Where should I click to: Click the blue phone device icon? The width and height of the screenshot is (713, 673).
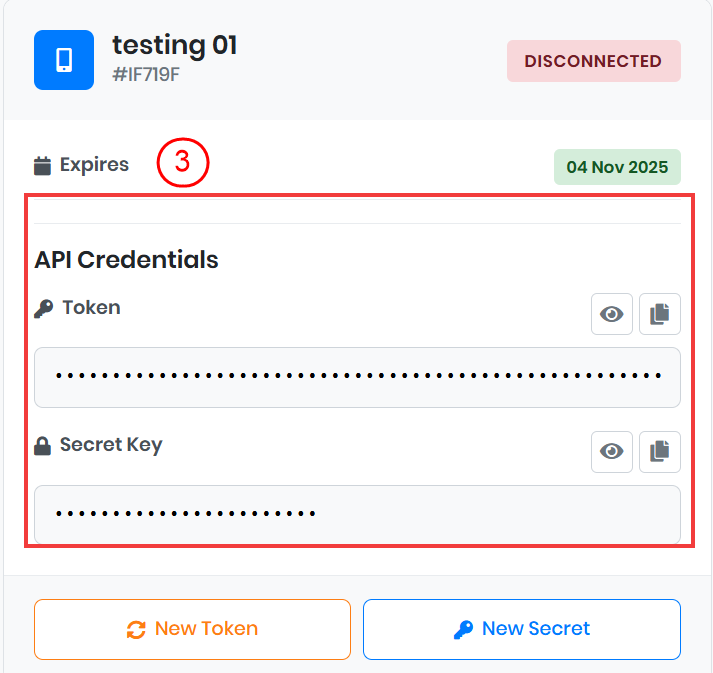click(x=64, y=60)
